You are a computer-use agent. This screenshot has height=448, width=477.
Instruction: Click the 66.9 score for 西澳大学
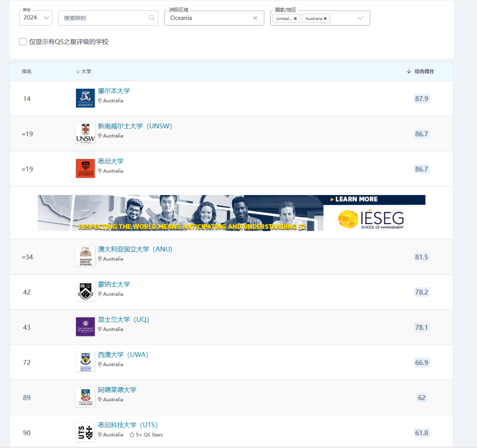point(422,363)
